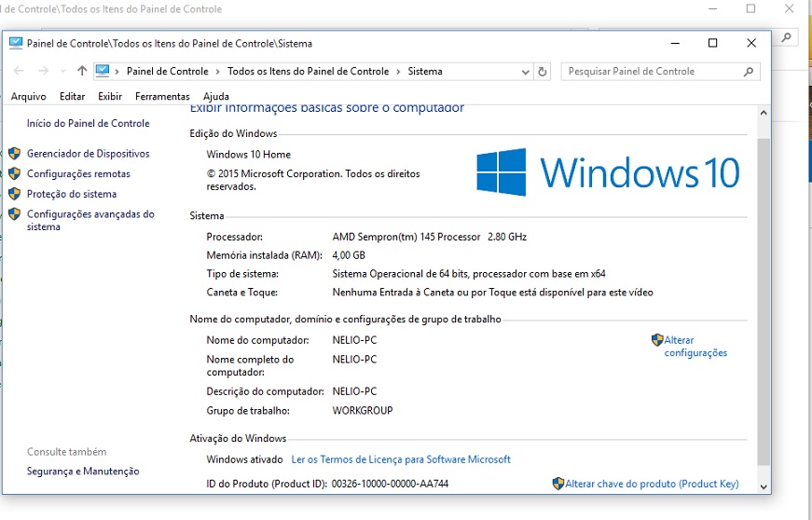Click the Sistema window title bar icon
The width and height of the screenshot is (812, 520).
16,44
